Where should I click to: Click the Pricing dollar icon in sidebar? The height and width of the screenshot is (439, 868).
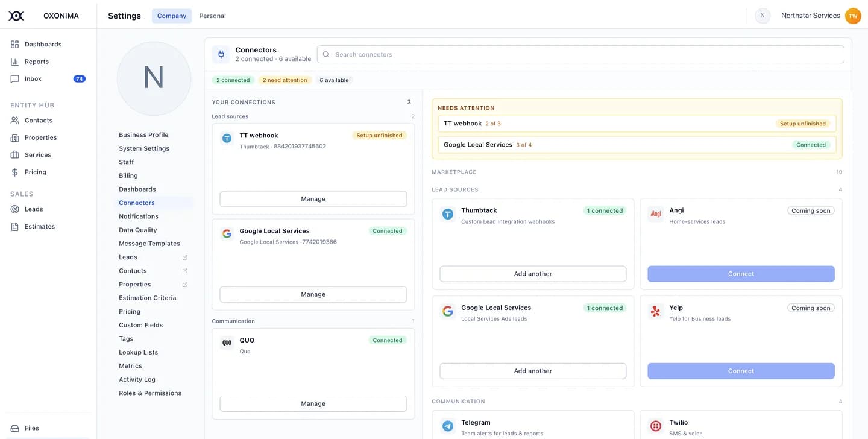pos(15,172)
